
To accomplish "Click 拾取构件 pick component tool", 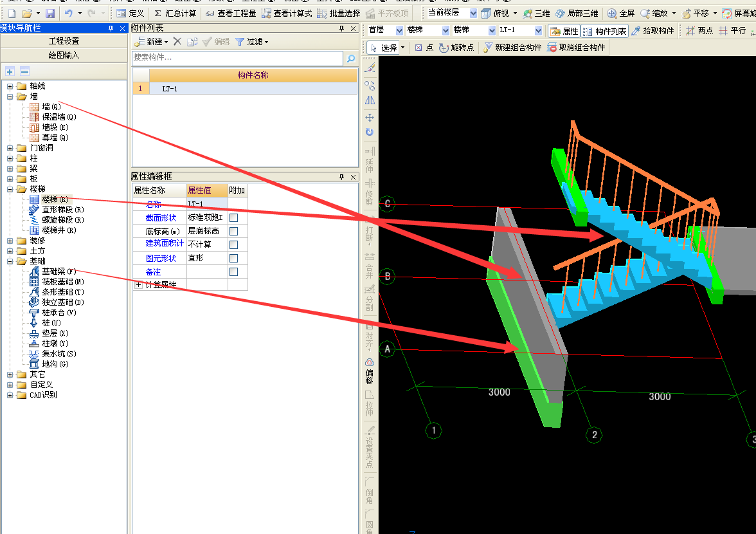I will [x=653, y=31].
